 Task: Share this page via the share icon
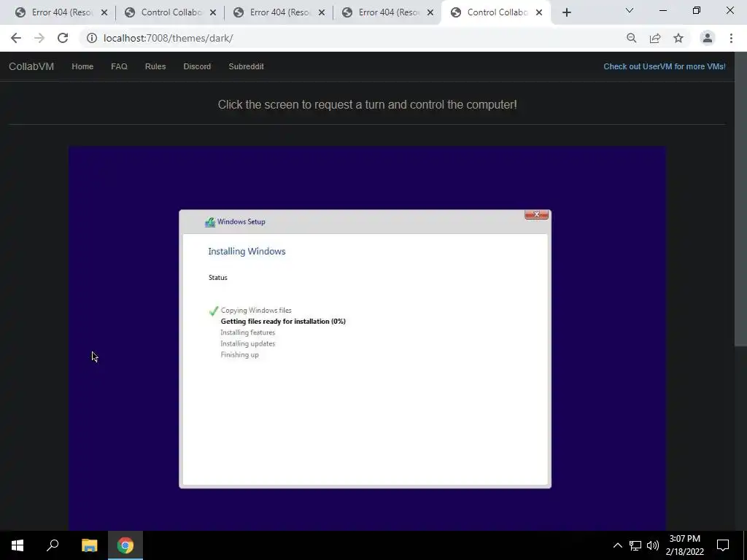point(655,38)
